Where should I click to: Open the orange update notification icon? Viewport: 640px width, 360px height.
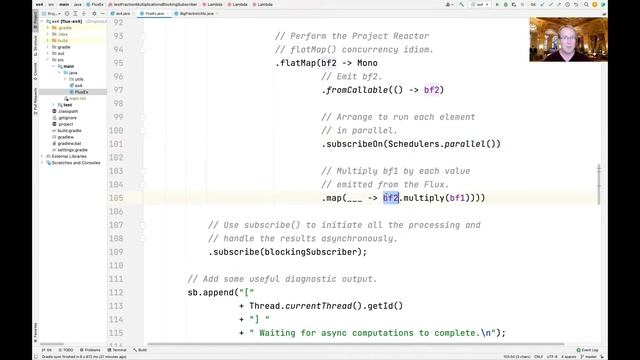595,4
